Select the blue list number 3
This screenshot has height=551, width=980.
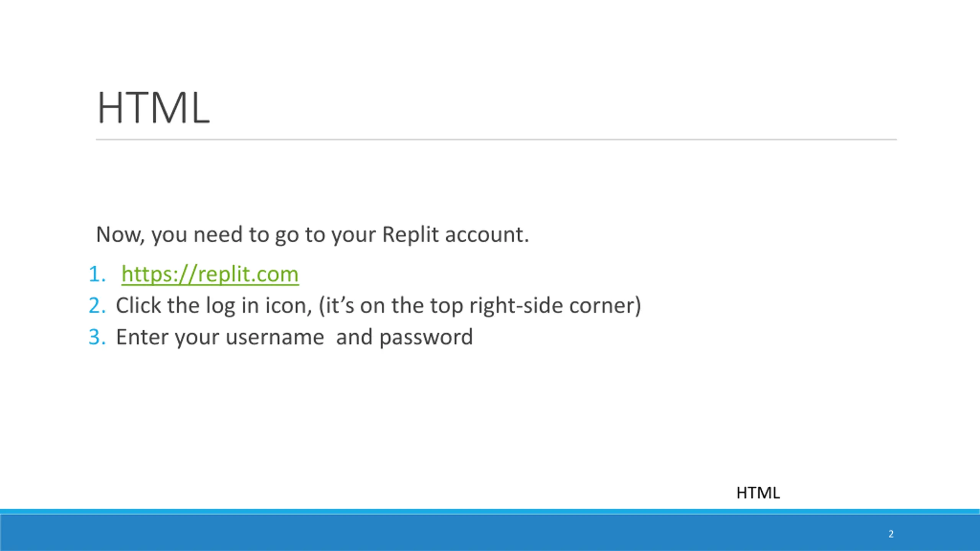pos(96,337)
